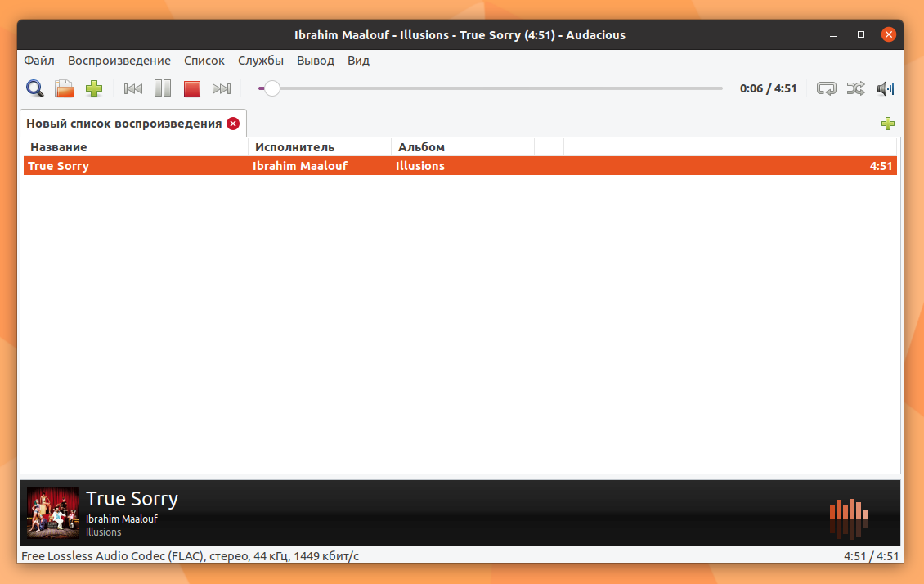
Task: Maximize the Audacious window
Action: pos(860,35)
